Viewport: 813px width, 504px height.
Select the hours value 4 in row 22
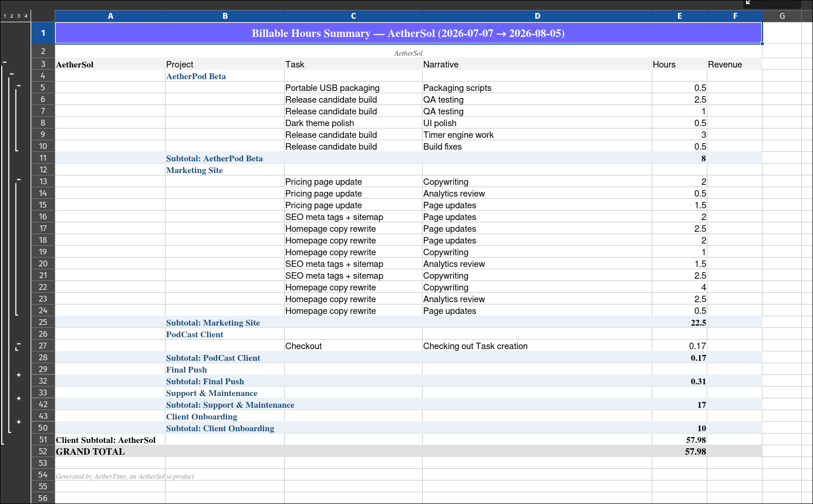coord(680,287)
